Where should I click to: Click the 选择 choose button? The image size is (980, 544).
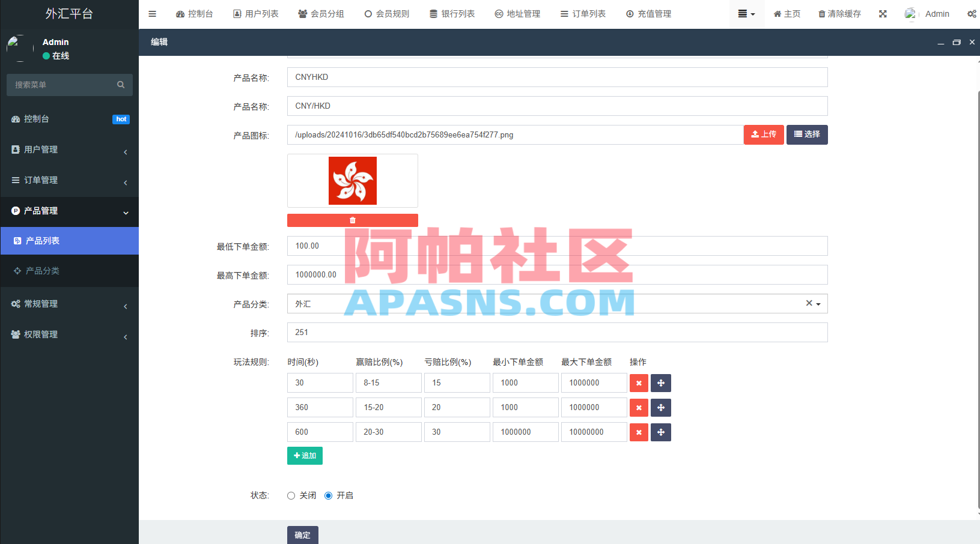coord(807,134)
